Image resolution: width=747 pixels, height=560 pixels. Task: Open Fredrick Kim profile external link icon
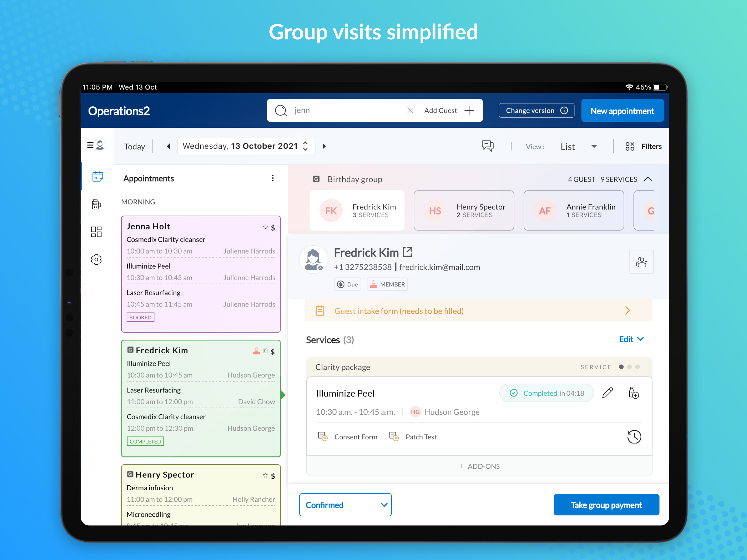coord(408,252)
